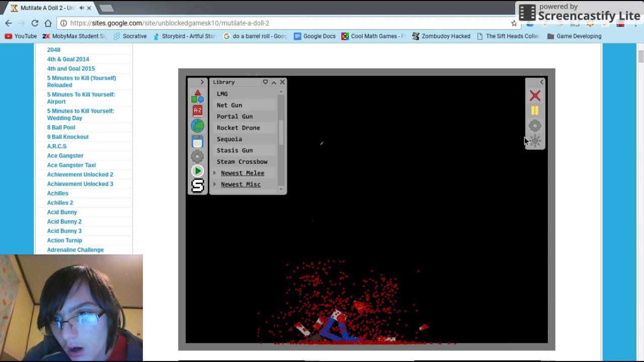Open the YouTube bookmark
Image resolution: width=644 pixels, height=362 pixels.
(21, 36)
